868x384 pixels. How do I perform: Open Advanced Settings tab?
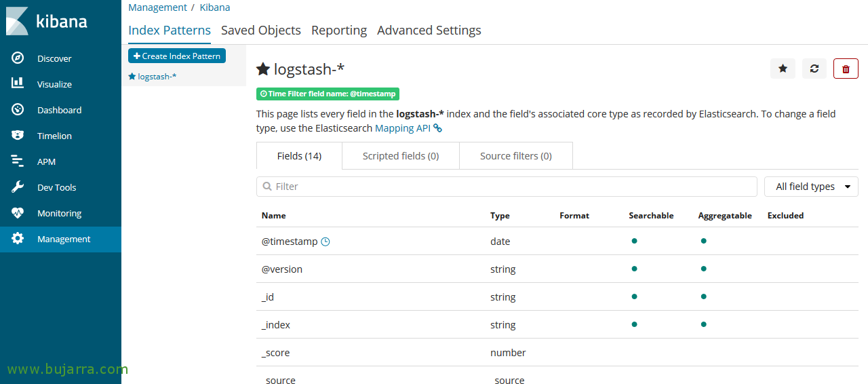click(x=429, y=31)
